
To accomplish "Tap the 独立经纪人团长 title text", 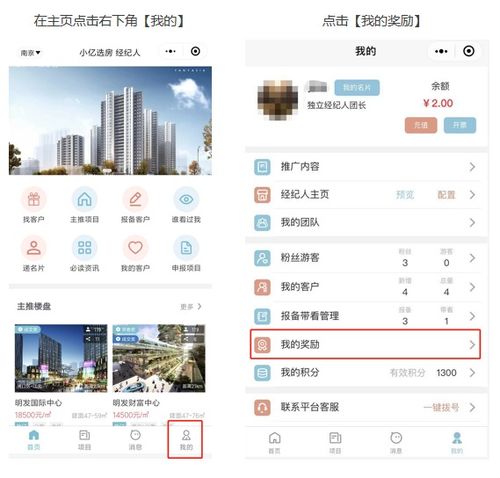I will click(x=337, y=105).
